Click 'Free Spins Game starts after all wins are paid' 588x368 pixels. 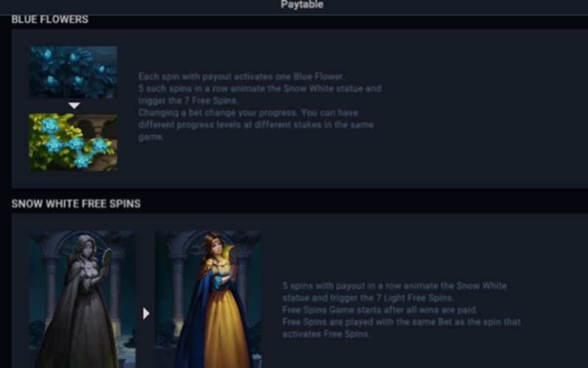click(380, 310)
